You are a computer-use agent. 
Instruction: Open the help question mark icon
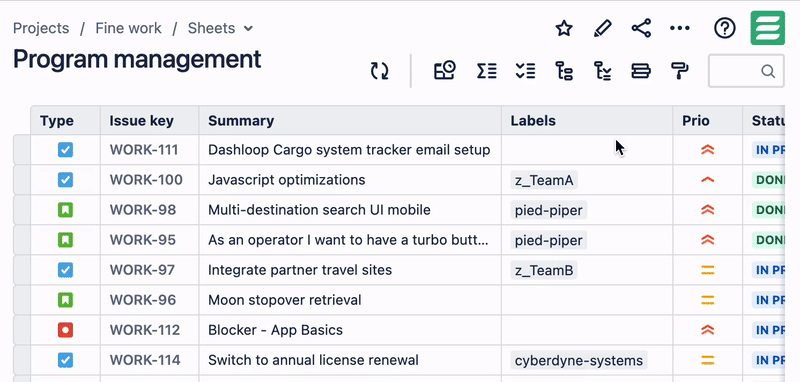click(724, 28)
